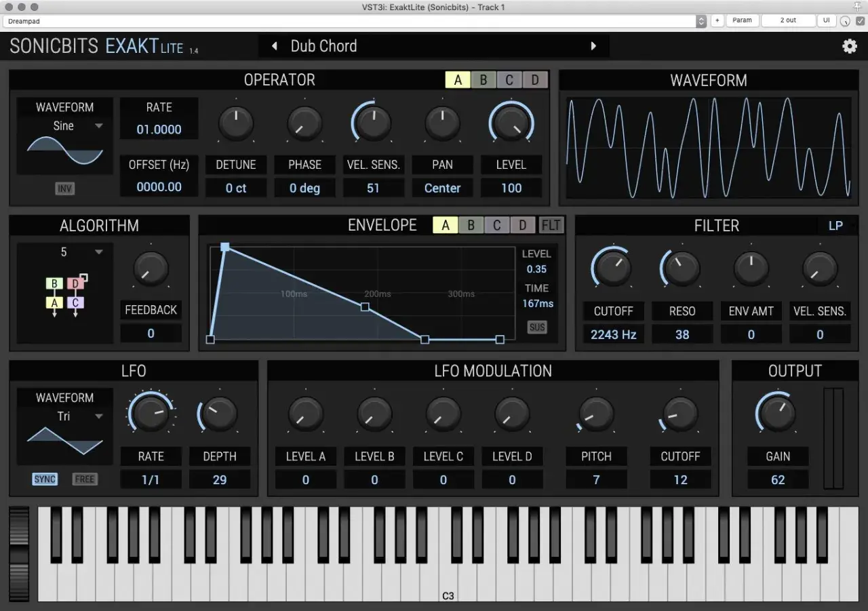Open the LFO Waveform Tri dropdown
This screenshot has height=611, width=868.
pos(65,416)
